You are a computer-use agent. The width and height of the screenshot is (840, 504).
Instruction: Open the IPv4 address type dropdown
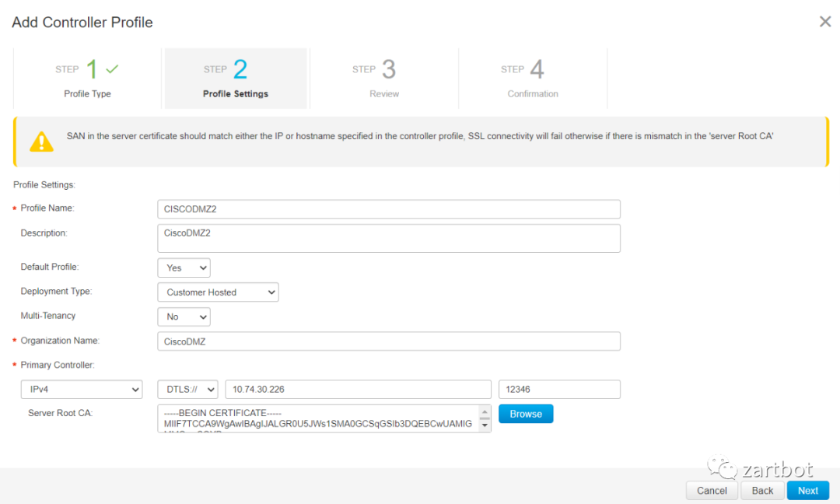coord(82,390)
